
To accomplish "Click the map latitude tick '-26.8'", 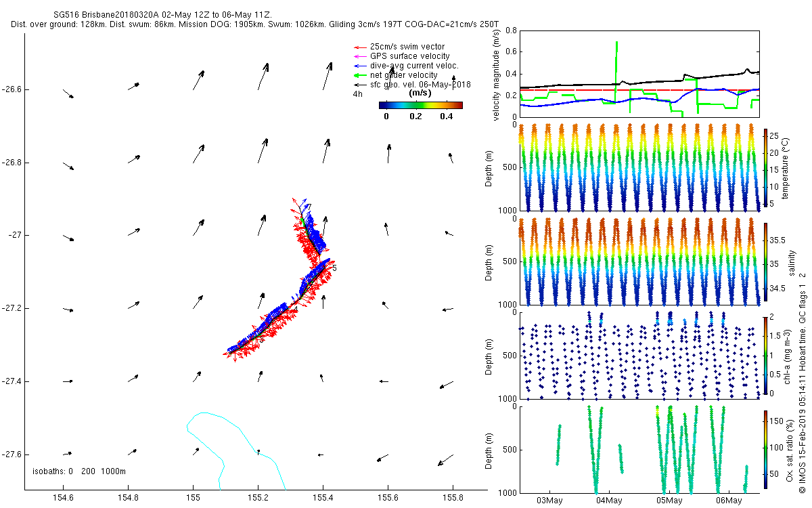I will click(x=12, y=163).
